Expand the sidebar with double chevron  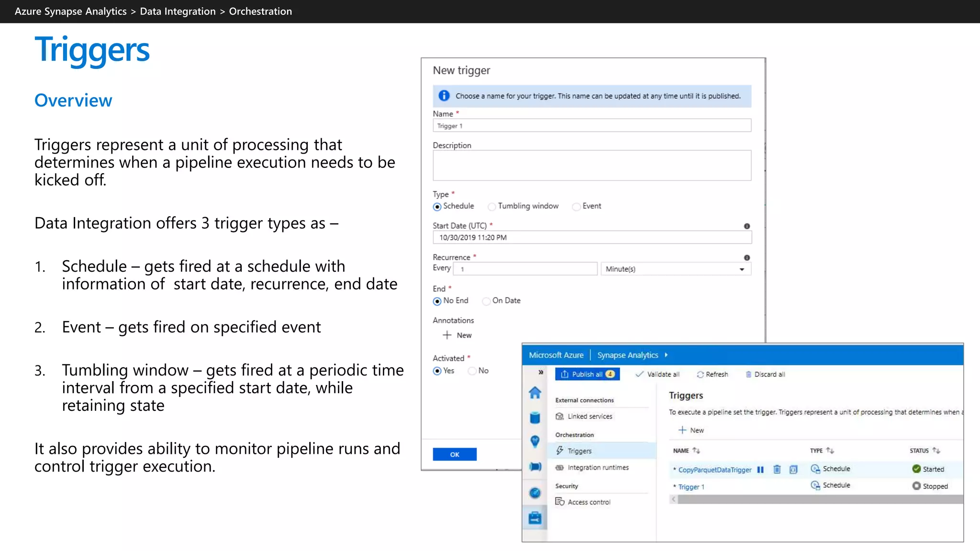point(541,372)
